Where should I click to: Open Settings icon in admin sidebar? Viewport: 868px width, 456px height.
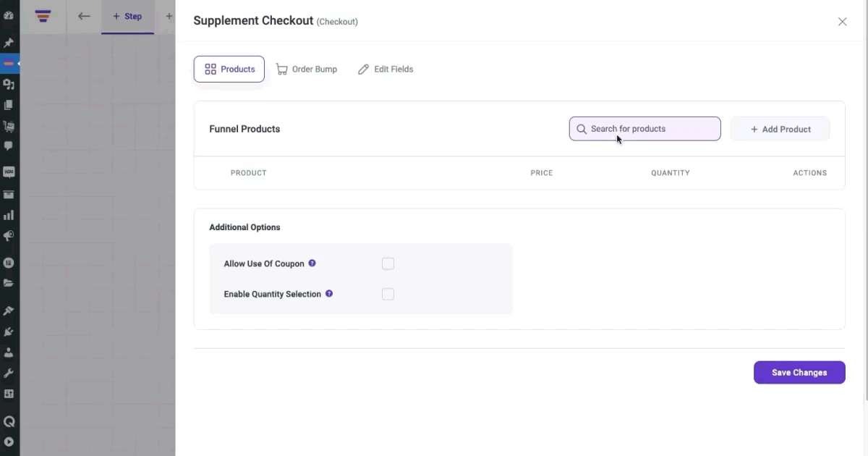(x=9, y=394)
